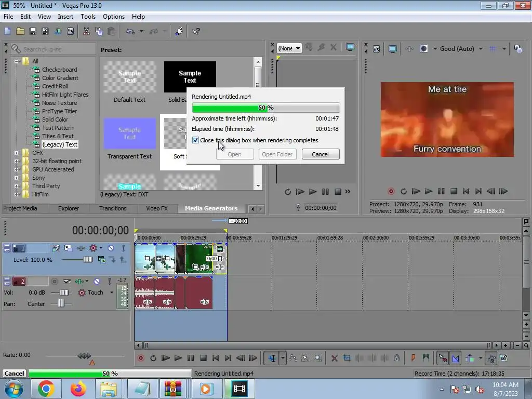The width and height of the screenshot is (532, 399).
Task: Select the Normal Edit tool
Action: tap(272, 358)
